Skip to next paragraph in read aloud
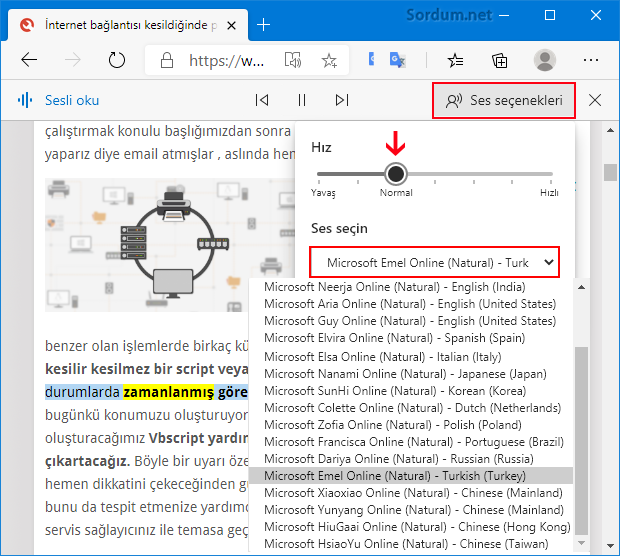The image size is (620, 556). pos(342,100)
